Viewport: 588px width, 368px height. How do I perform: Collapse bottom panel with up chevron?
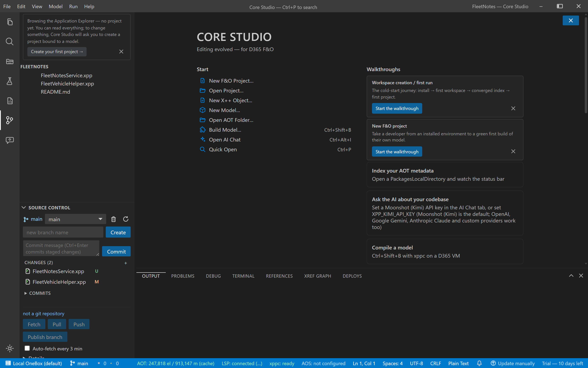[571, 276]
